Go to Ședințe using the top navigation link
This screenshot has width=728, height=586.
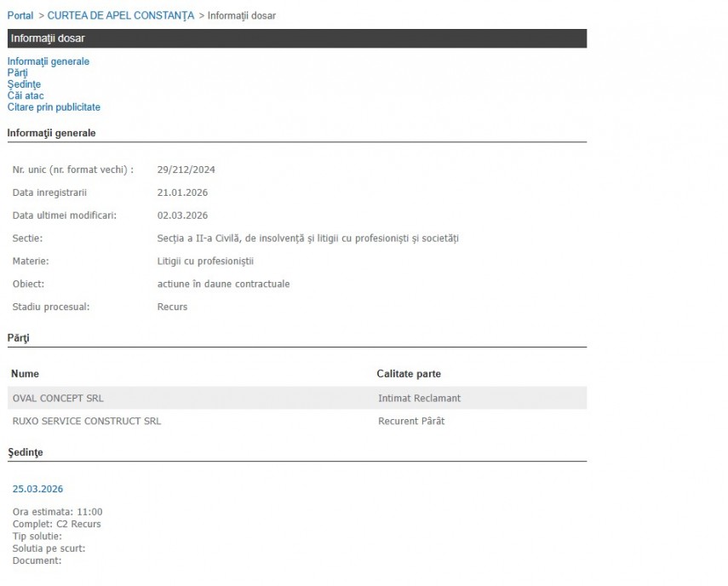24,84
